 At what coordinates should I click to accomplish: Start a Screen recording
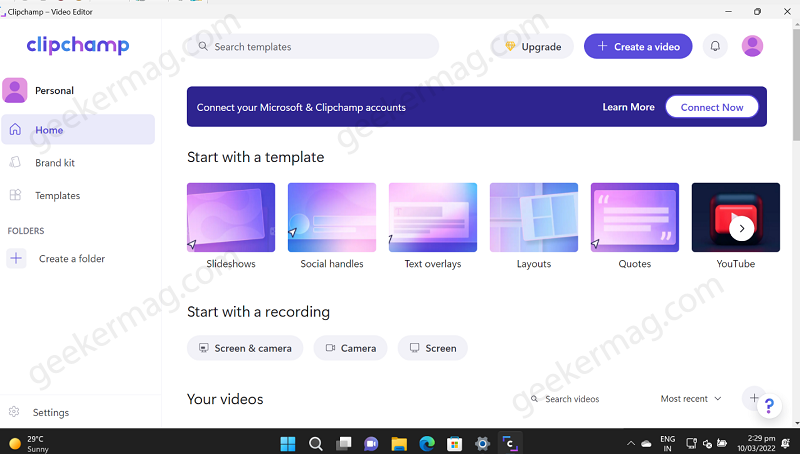coord(433,348)
